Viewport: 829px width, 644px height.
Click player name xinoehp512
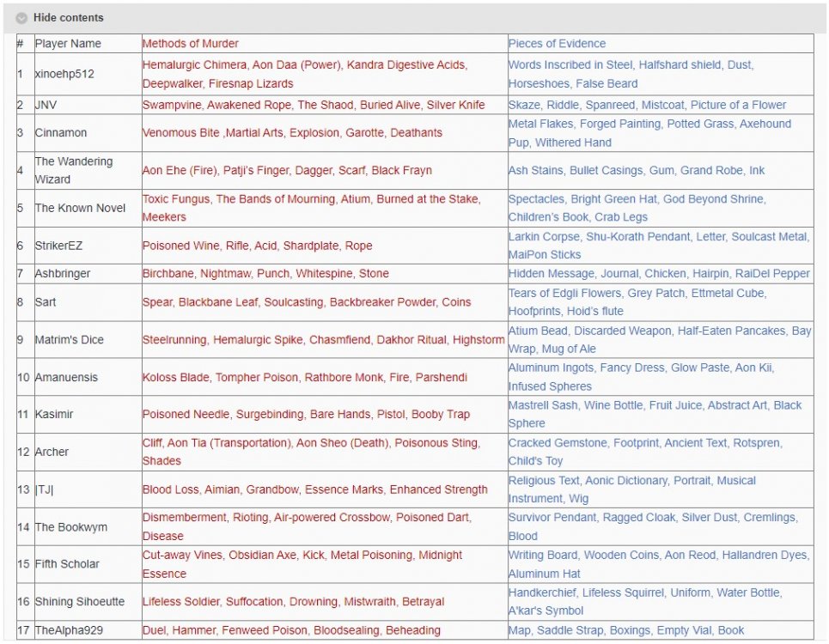(x=64, y=74)
